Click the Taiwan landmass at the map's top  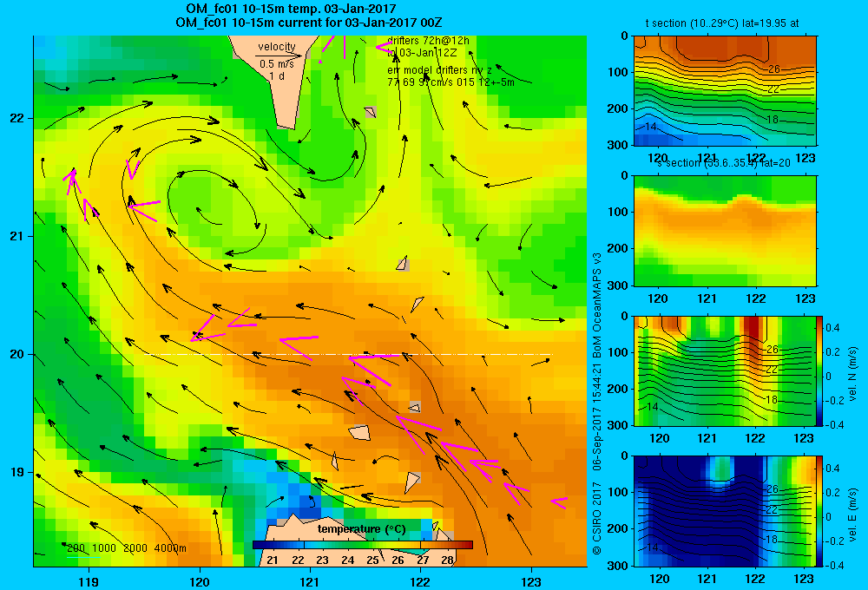click(279, 77)
